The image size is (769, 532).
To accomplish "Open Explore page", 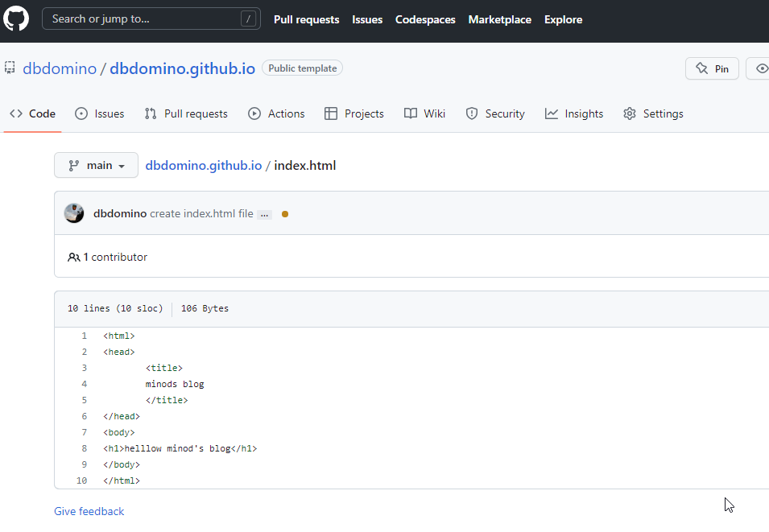I will (x=564, y=19).
